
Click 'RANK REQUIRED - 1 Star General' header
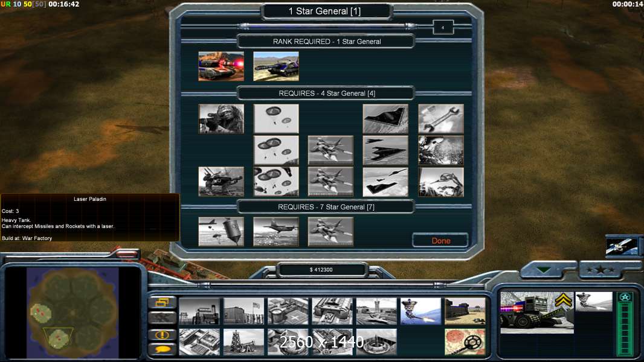[x=327, y=42]
